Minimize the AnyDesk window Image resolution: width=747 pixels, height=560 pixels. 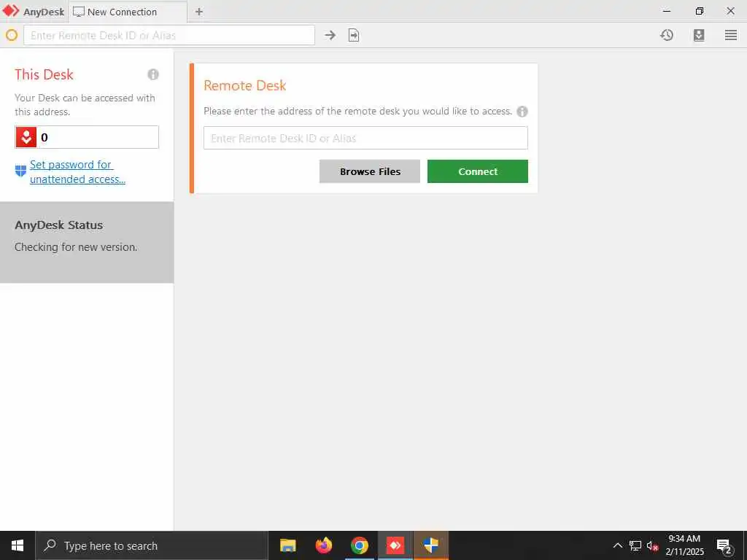coord(667,11)
